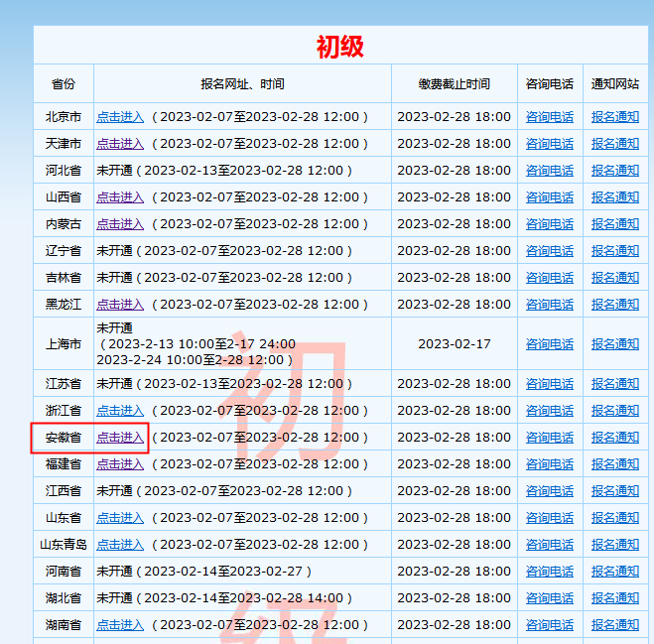654x644 pixels.
Task: Open the highlighted 安徽省 点击进入 link
Action: coord(120,438)
